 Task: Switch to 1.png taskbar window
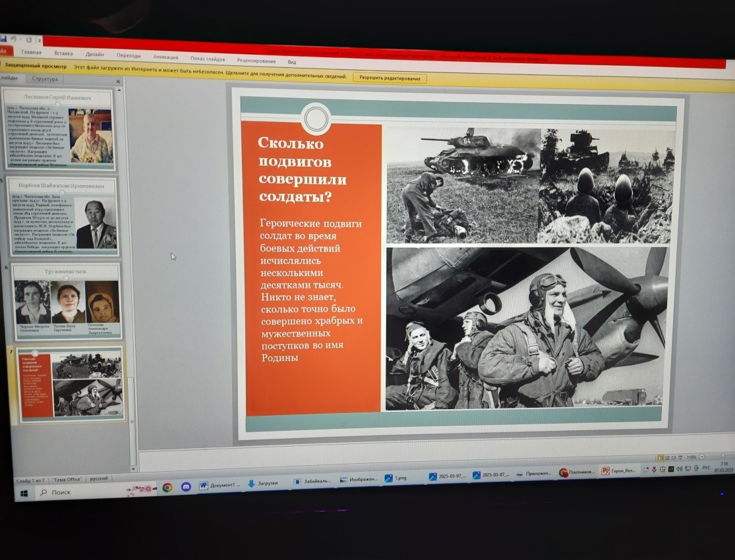pos(396,478)
